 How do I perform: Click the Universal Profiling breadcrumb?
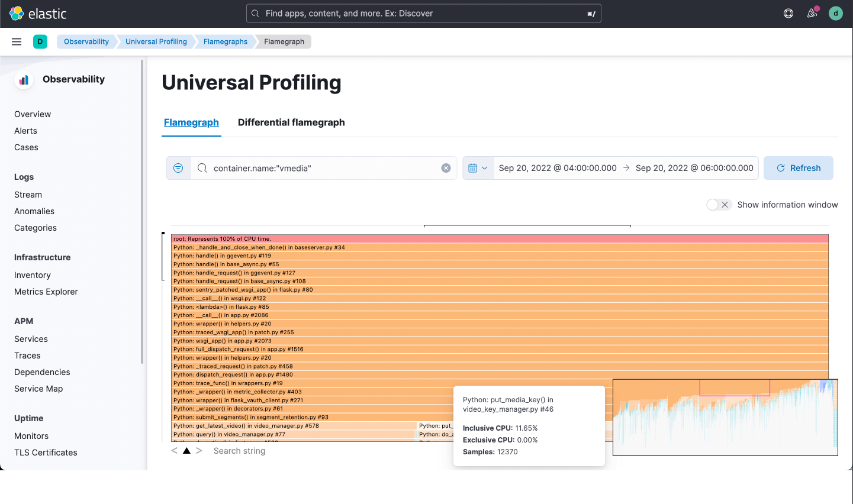pyautogui.click(x=156, y=41)
